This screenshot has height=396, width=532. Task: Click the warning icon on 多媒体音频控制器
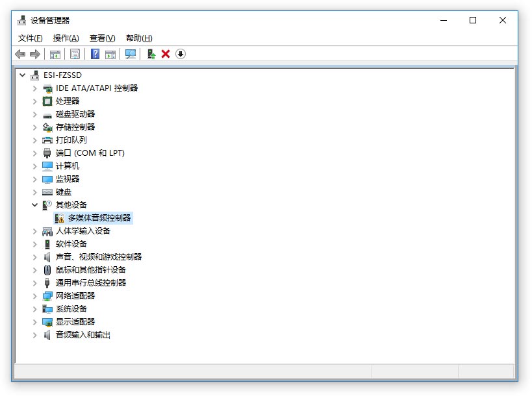point(59,218)
